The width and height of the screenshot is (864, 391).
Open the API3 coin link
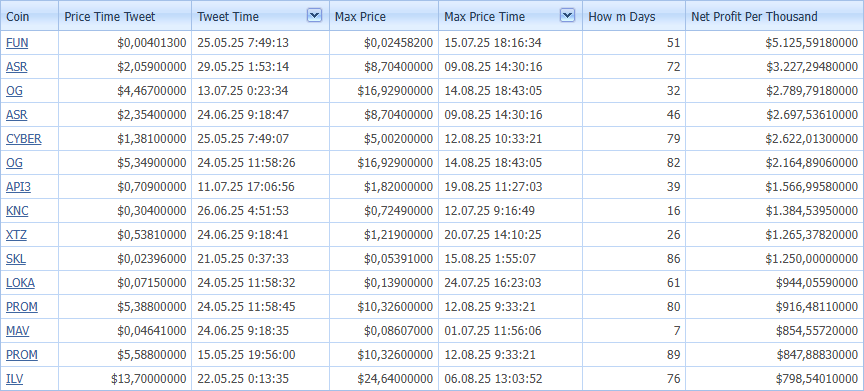tap(18, 187)
